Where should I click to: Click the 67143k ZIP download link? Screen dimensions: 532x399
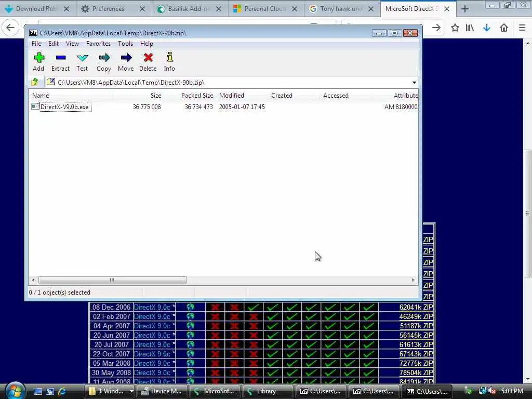pyautogui.click(x=416, y=354)
